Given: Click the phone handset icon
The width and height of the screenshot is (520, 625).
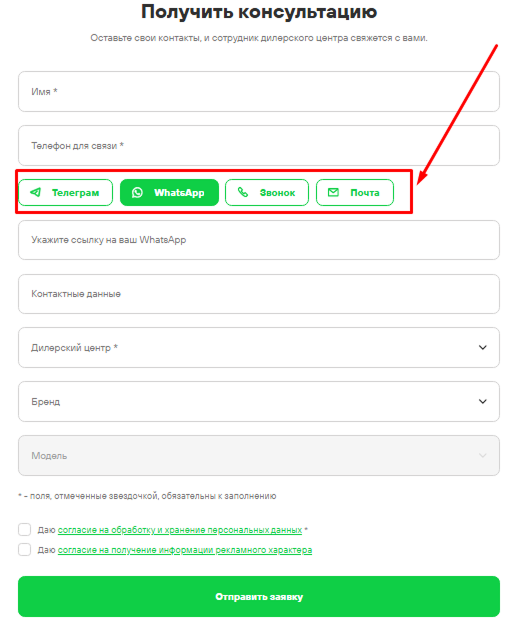Looking at the screenshot, I should 243,193.
